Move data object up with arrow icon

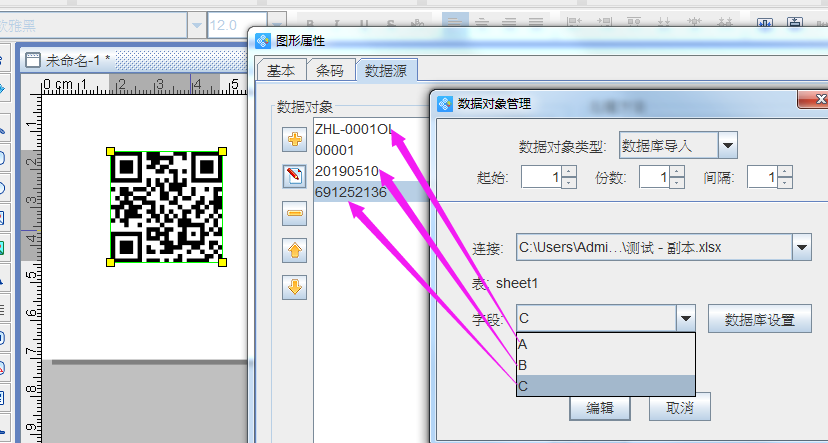pos(294,250)
